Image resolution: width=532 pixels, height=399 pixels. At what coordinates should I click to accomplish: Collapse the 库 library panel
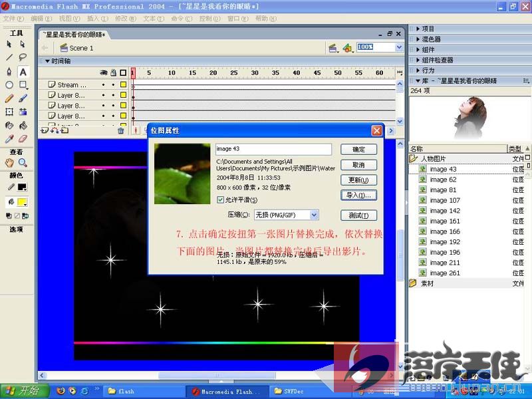pyautogui.click(x=418, y=80)
